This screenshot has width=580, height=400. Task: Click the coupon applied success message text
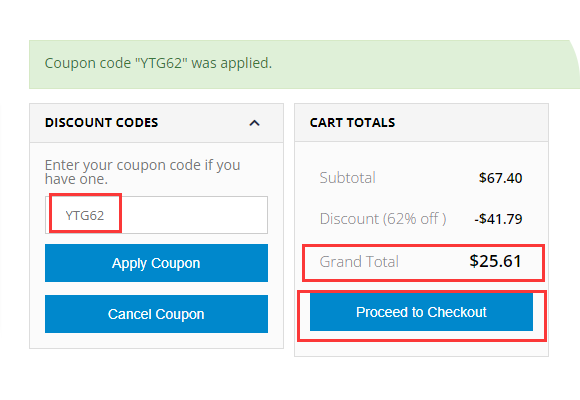[158, 63]
